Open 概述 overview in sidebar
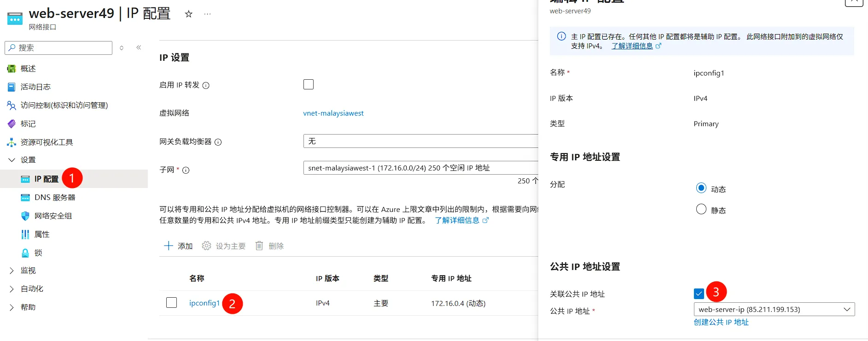 [x=28, y=69]
